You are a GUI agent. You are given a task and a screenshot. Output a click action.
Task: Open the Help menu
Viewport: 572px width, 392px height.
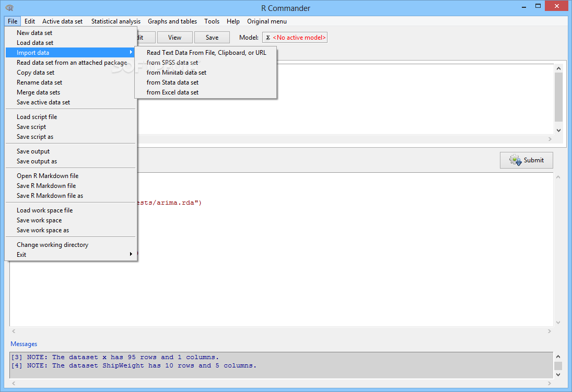pos(233,21)
